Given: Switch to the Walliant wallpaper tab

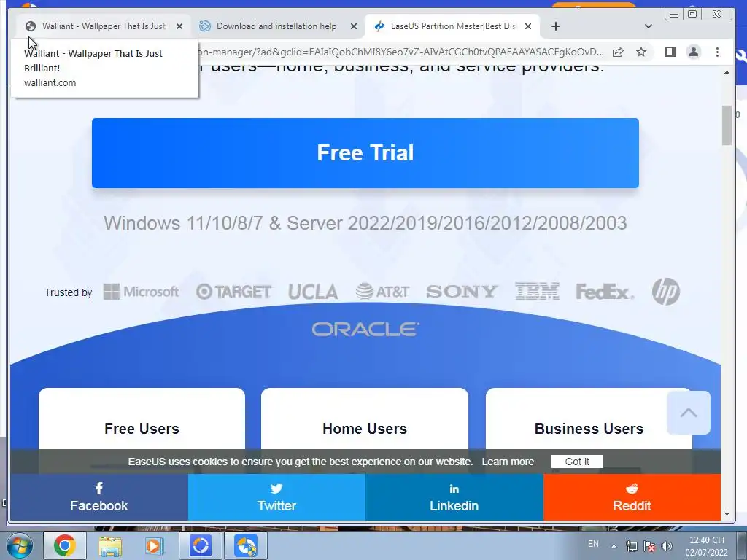Looking at the screenshot, I should coord(103,26).
